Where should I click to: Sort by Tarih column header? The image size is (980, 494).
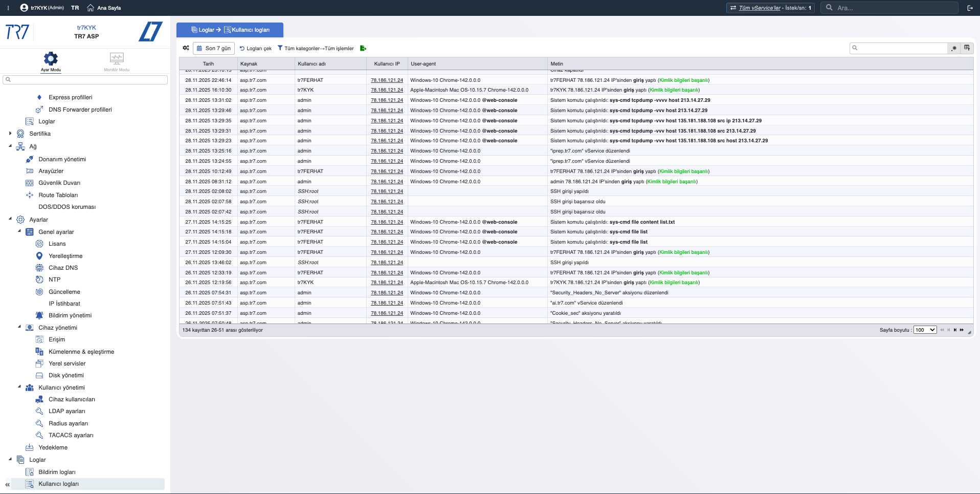208,63
